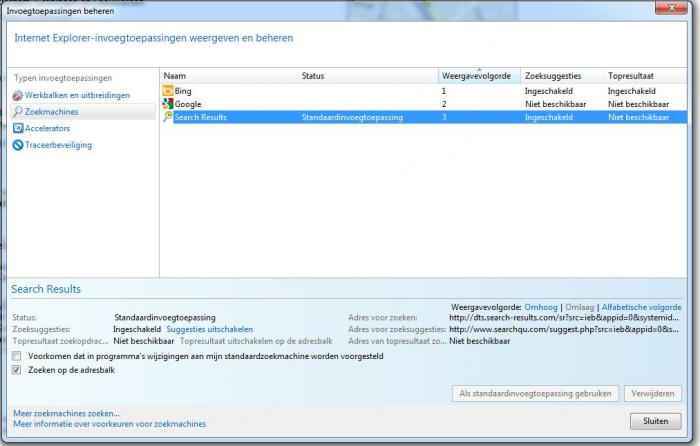Click Ingeschakeld top result cell of Bing
This screenshot has width=700, height=446.
click(x=632, y=91)
